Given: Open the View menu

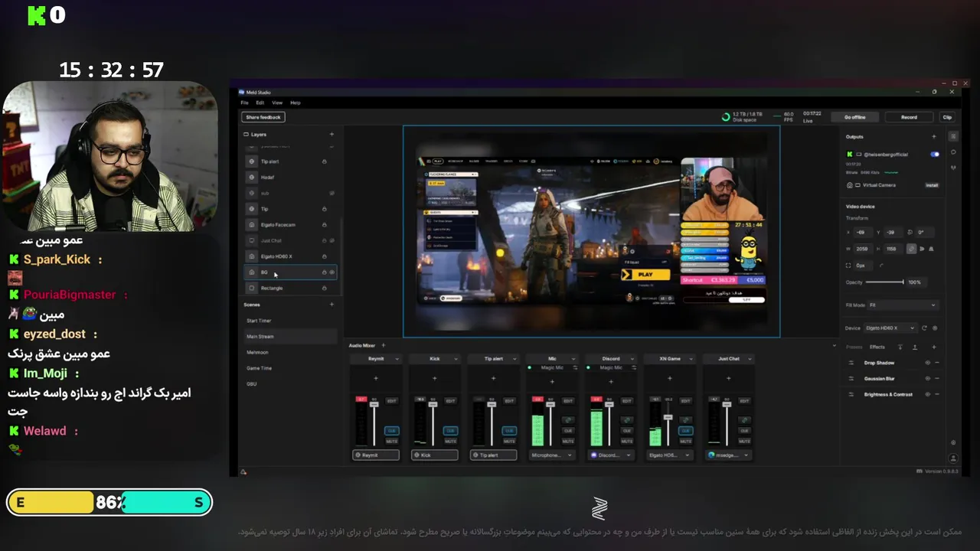Looking at the screenshot, I should tap(277, 103).
